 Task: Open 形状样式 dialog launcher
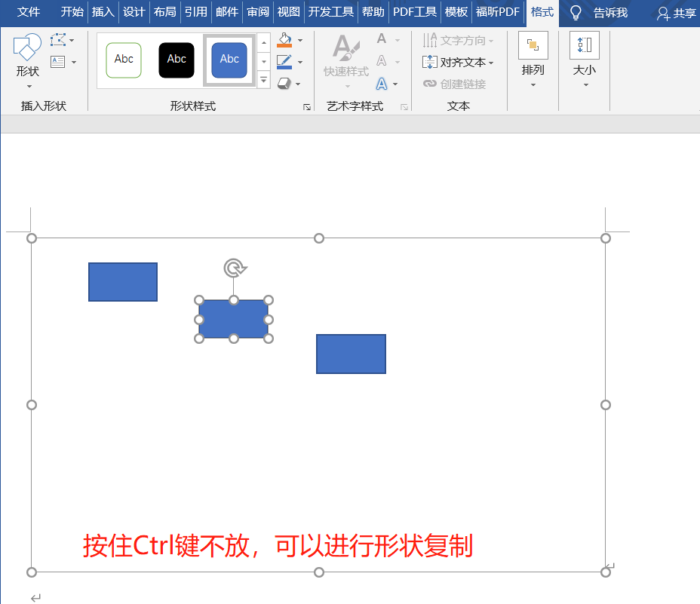coord(307,106)
